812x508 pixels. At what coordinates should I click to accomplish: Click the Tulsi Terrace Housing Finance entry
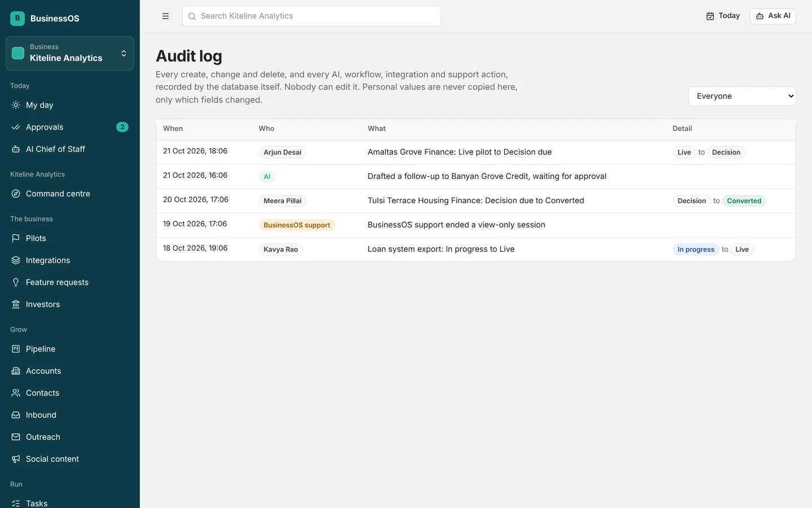tap(476, 201)
